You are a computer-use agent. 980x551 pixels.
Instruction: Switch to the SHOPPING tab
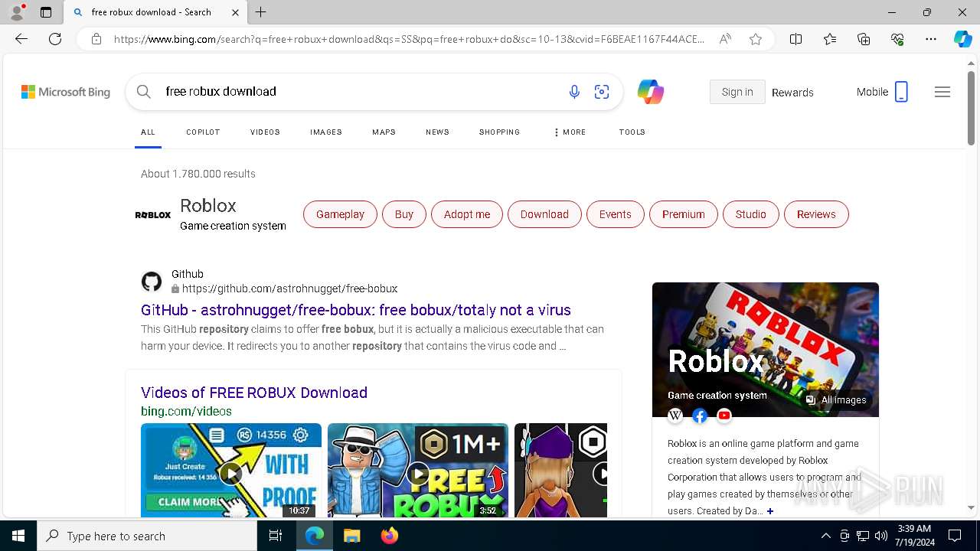499,132
